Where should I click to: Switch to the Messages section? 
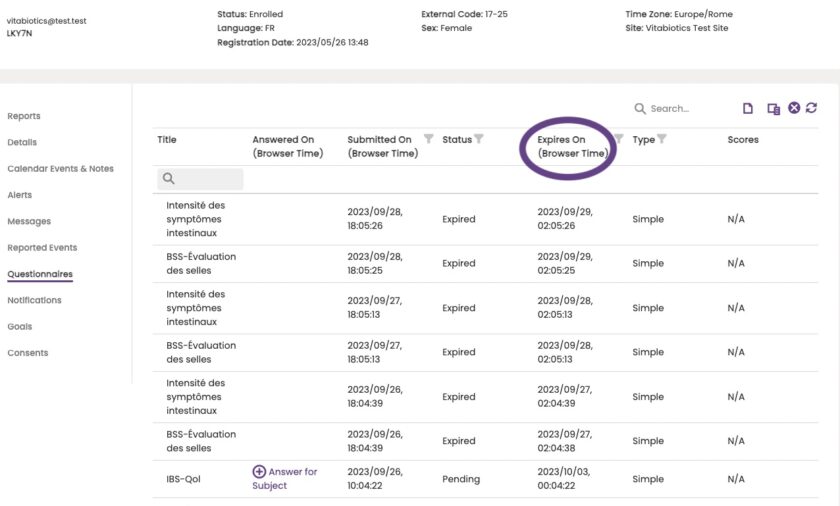29,221
